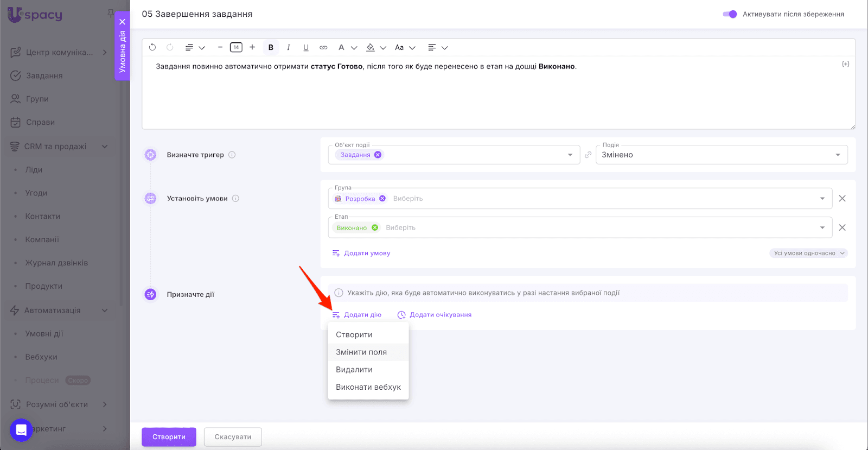The height and width of the screenshot is (450, 868).
Task: Select Змінити поля from the action menu
Action: [361, 352]
